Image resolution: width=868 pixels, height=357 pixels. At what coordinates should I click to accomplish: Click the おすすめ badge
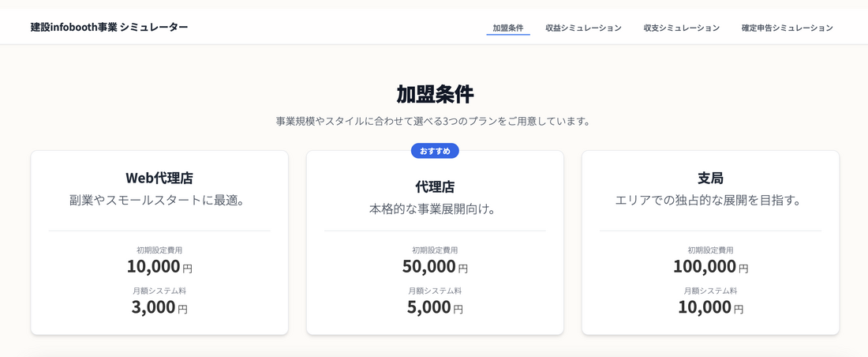point(435,151)
